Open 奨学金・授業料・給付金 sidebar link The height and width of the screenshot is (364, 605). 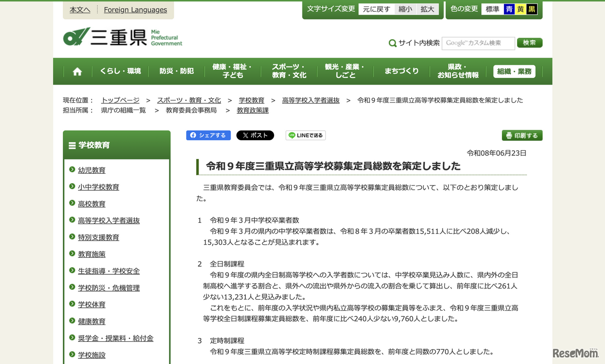coord(116,339)
